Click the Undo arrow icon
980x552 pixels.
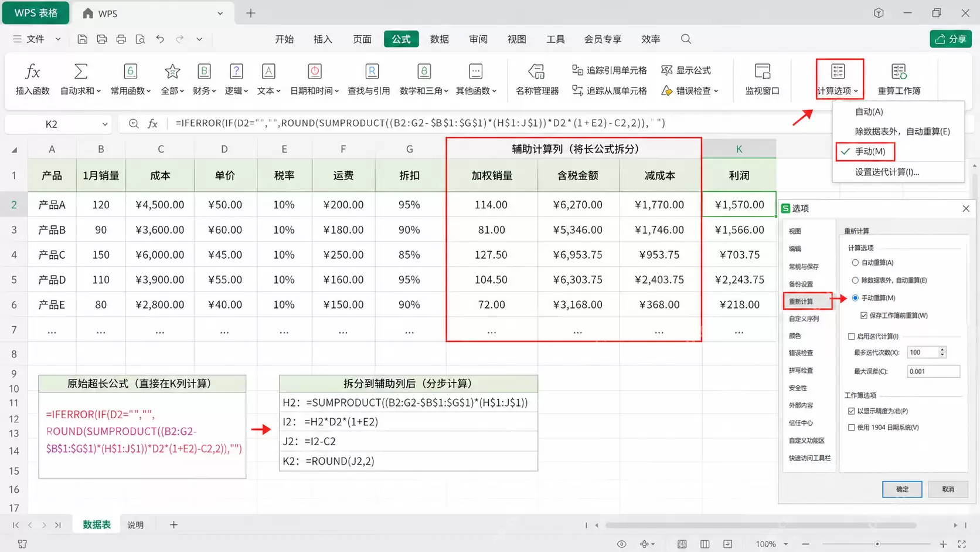[160, 39]
